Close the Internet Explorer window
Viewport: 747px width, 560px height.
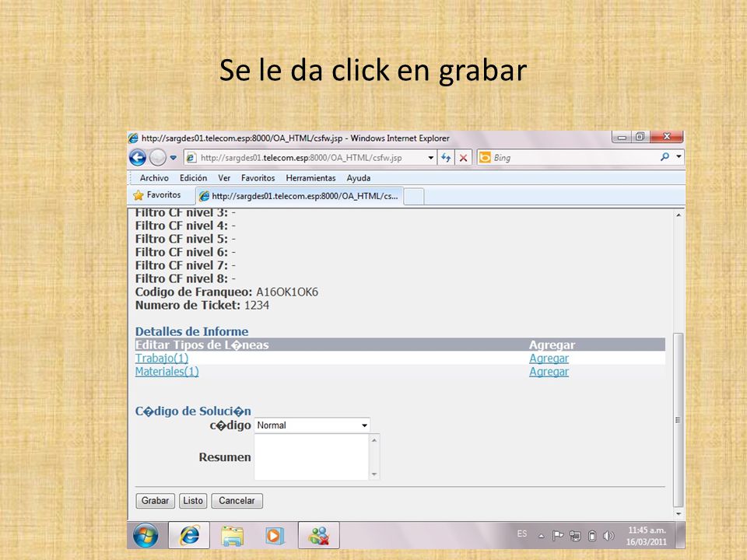667,137
